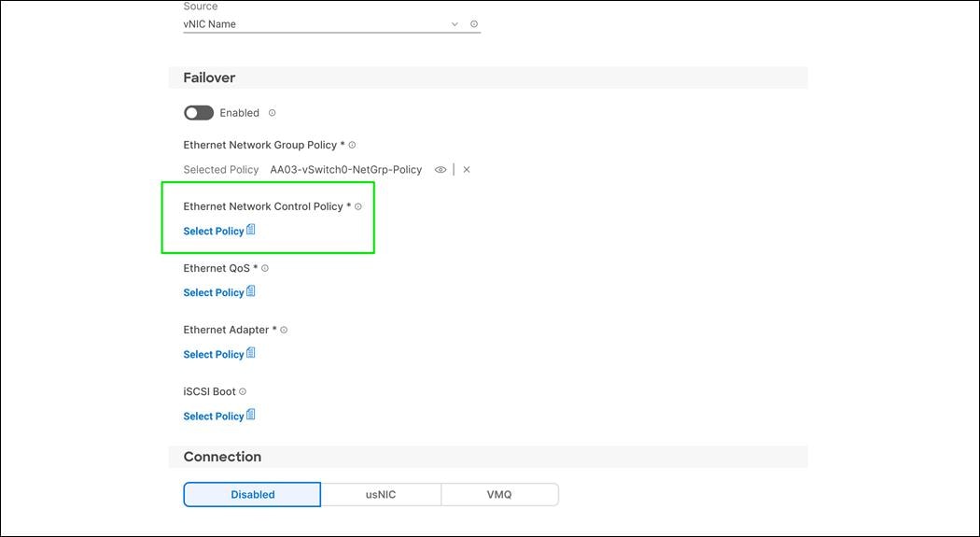
Task: Click info icon for Ethernet Network Control Policy
Action: click(358, 207)
